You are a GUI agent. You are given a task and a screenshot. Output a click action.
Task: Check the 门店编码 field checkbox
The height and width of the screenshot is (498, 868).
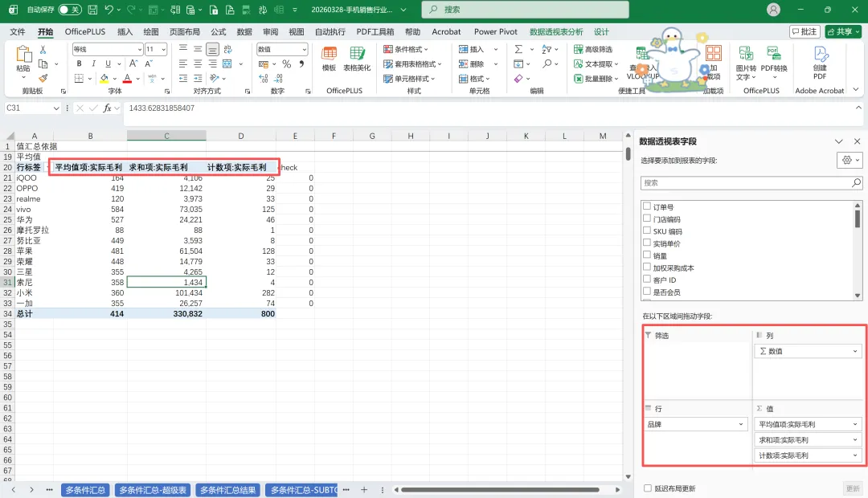pyautogui.click(x=646, y=218)
